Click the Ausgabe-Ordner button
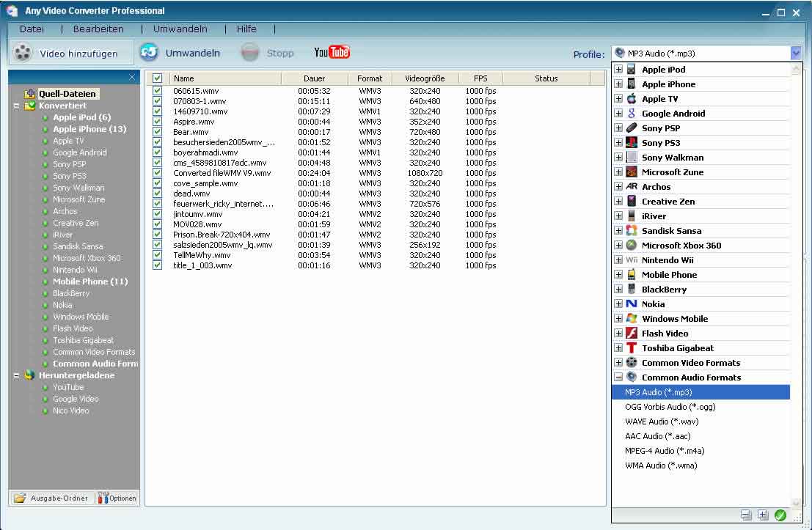This screenshot has height=530, width=812. 51,498
